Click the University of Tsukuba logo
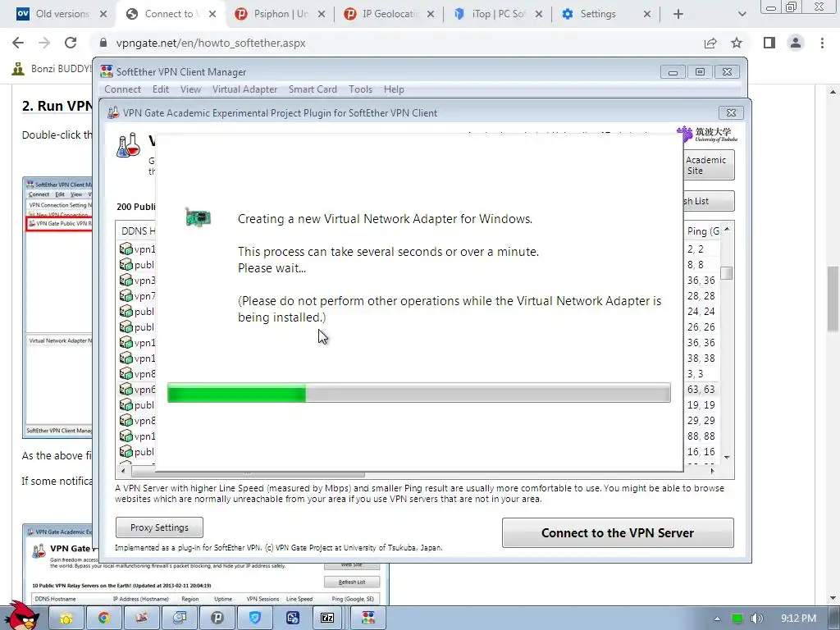This screenshot has width=840, height=630. click(x=707, y=134)
